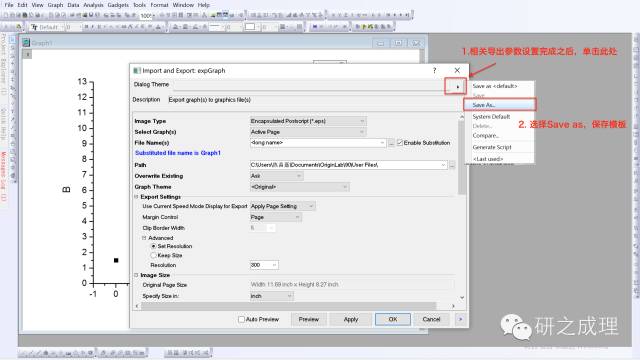Open the Path dropdown arrow

(x=443, y=165)
